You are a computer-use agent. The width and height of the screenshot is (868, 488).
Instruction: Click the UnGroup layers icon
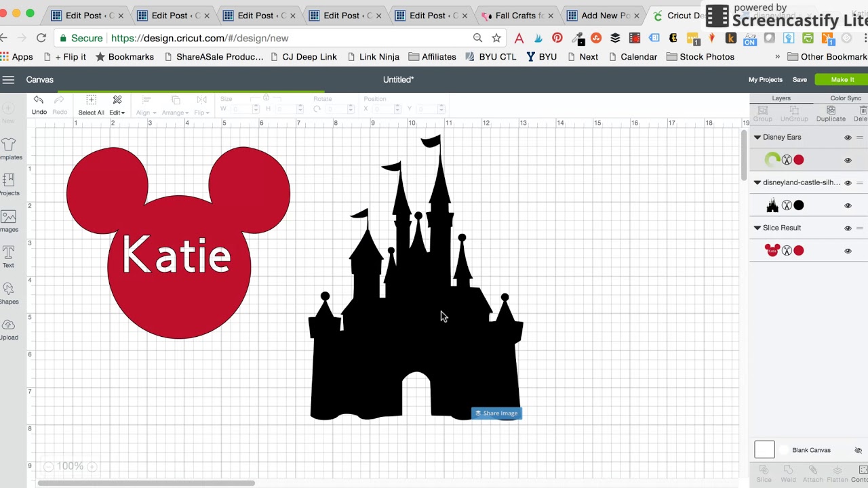tap(793, 110)
